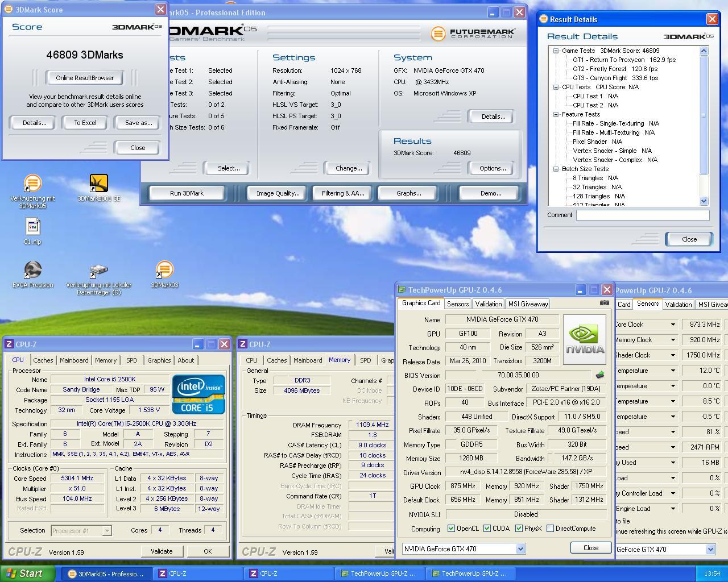Click the GPU-Z title bar icon
This screenshot has height=582, width=728.
tap(402, 290)
